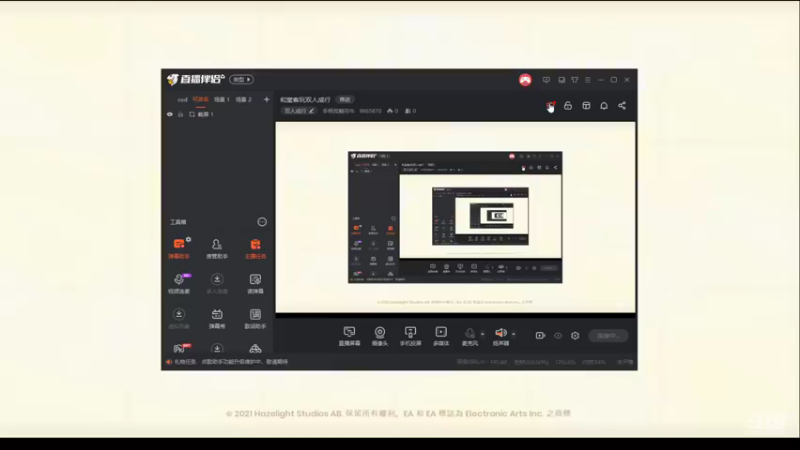The height and width of the screenshot is (450, 800).
Task: Click the download tool in second toolbox row
Action: tap(217, 283)
